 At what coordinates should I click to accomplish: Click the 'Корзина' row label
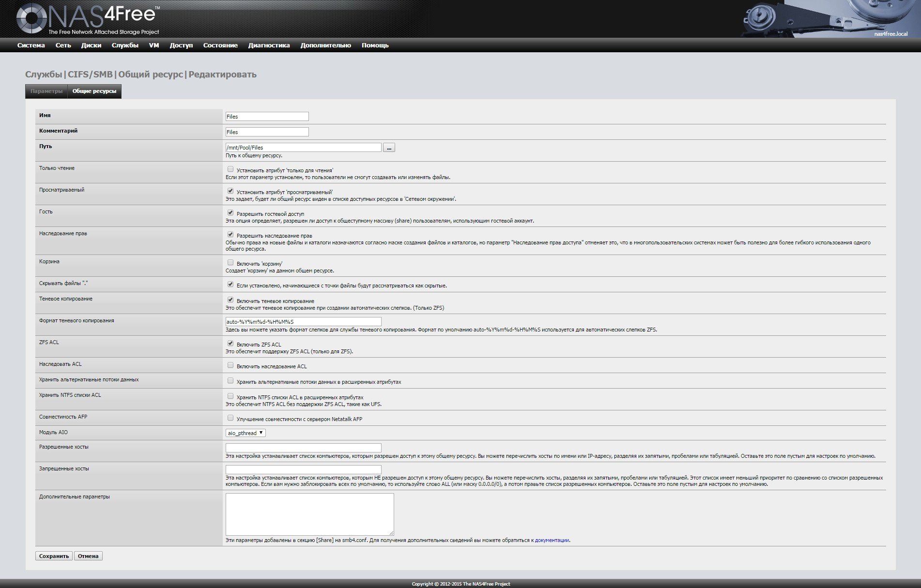tap(49, 262)
